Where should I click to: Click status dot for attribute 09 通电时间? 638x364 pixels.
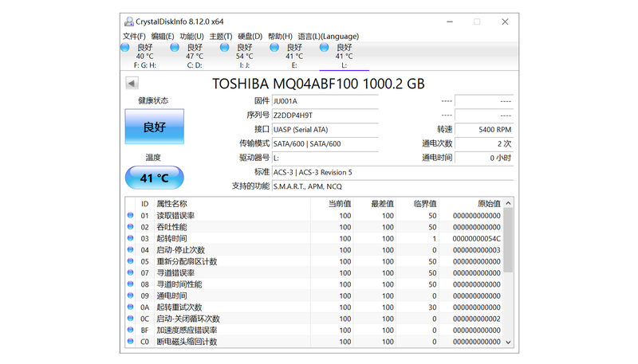(130, 296)
